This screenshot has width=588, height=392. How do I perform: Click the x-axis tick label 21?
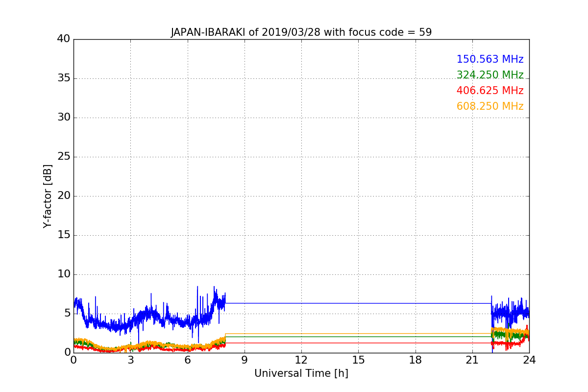[x=472, y=360]
